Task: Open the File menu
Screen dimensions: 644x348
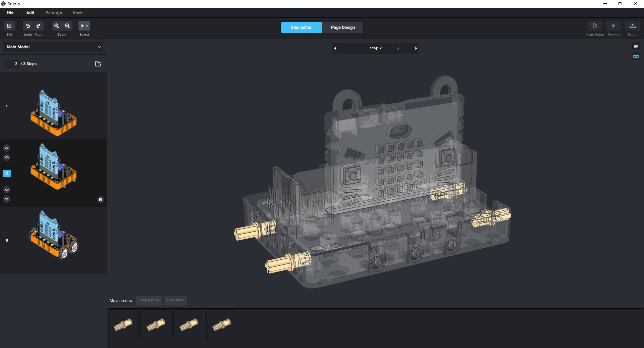Action: coord(10,12)
